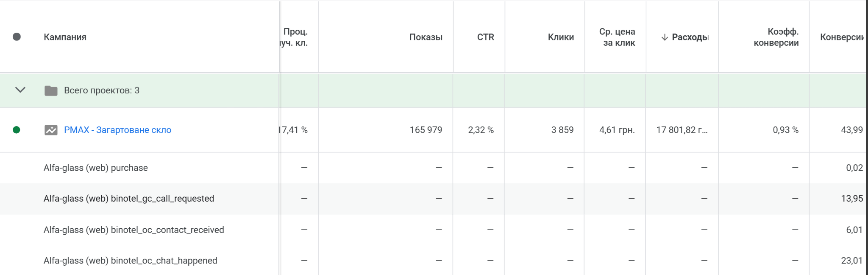
Task: Sort table by the Клики column
Action: coord(560,37)
